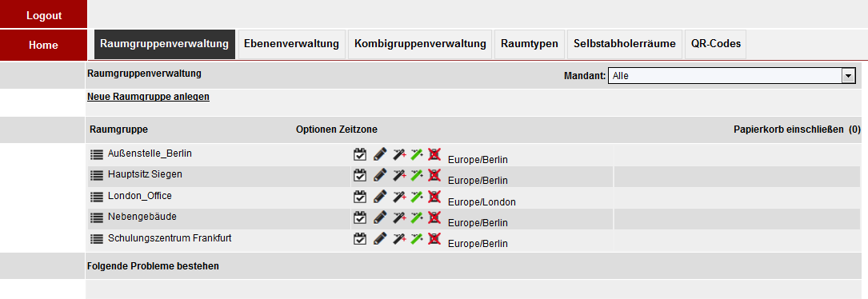Image resolution: width=868 pixels, height=299 pixels.
Task: Click green wand icon for Nebengebäude
Action: point(416,217)
